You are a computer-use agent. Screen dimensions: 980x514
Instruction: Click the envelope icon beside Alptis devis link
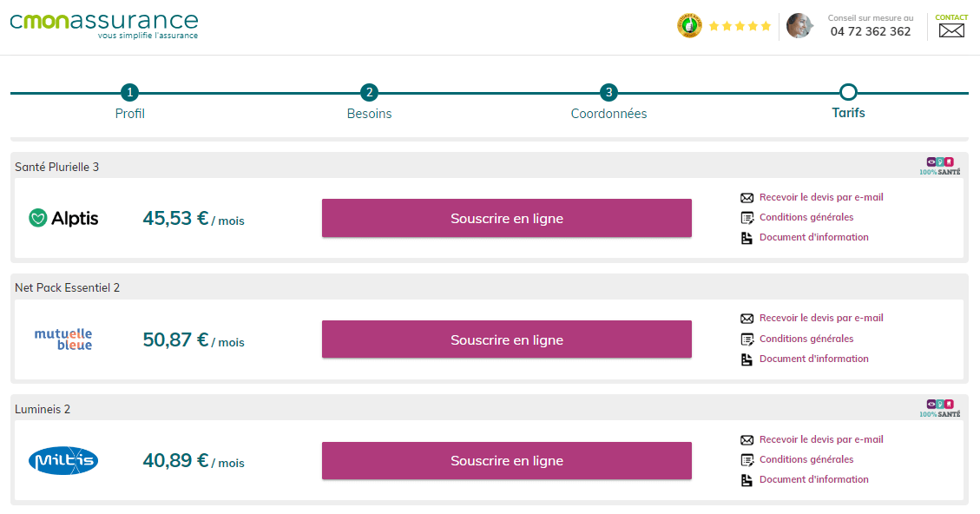(x=747, y=197)
